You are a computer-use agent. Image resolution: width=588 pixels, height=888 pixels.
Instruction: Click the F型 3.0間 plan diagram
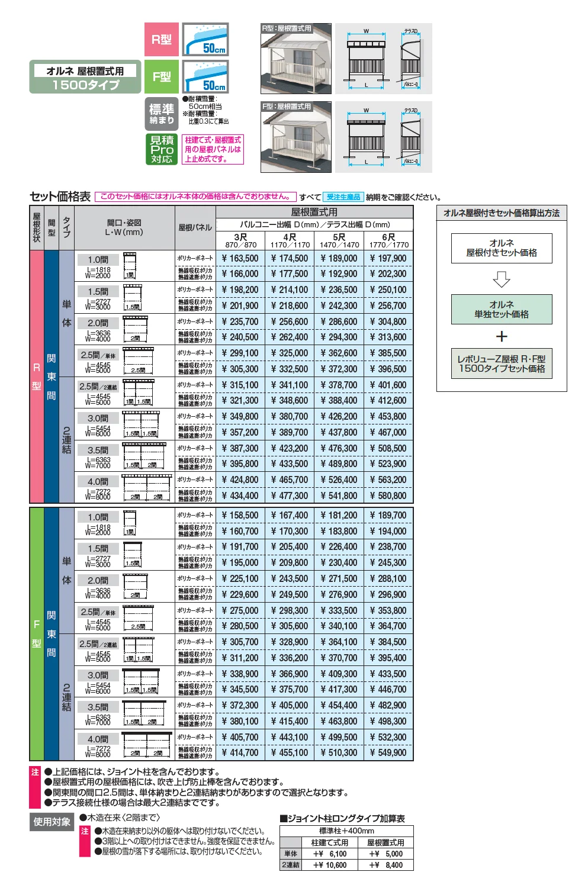click(141, 681)
